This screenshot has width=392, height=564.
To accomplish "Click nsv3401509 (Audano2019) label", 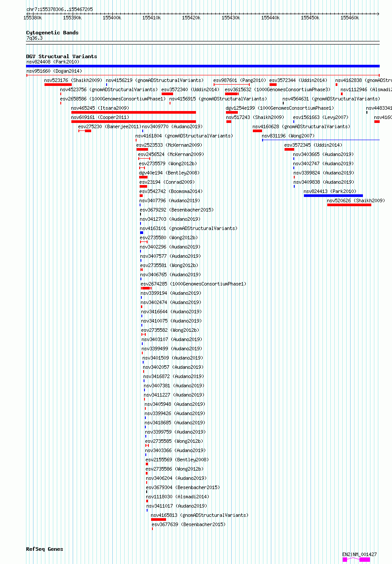I will click(173, 358).
